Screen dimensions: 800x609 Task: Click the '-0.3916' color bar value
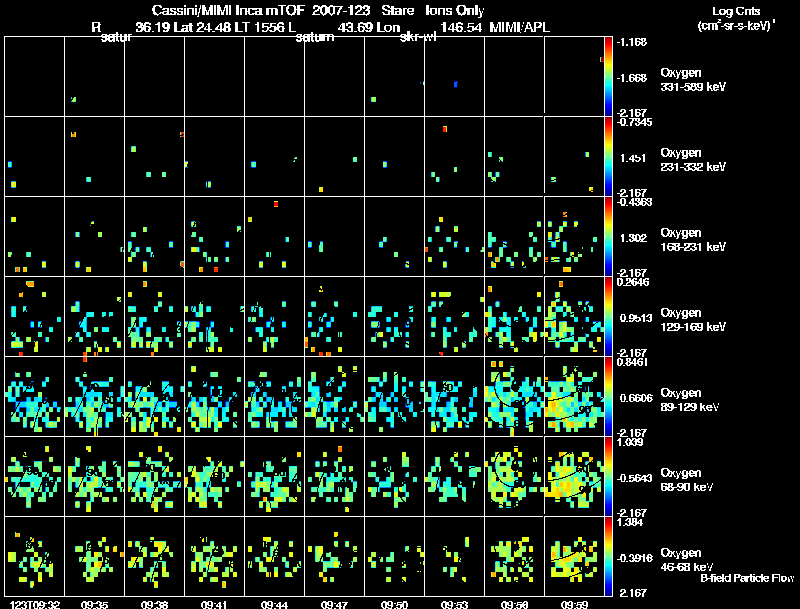634,558
